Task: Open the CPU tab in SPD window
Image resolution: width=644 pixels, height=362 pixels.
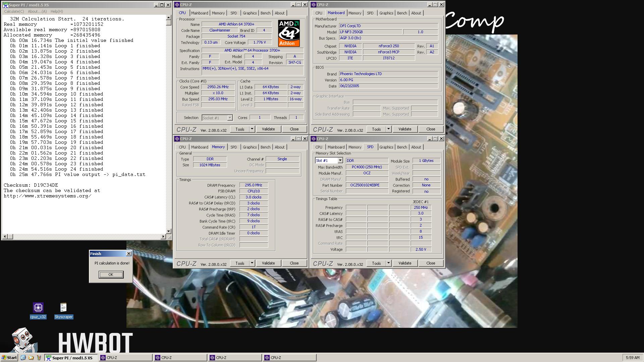Action: (x=319, y=147)
